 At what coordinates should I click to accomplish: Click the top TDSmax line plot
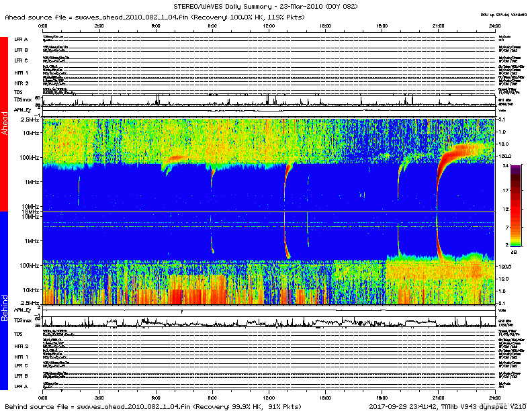point(269,101)
